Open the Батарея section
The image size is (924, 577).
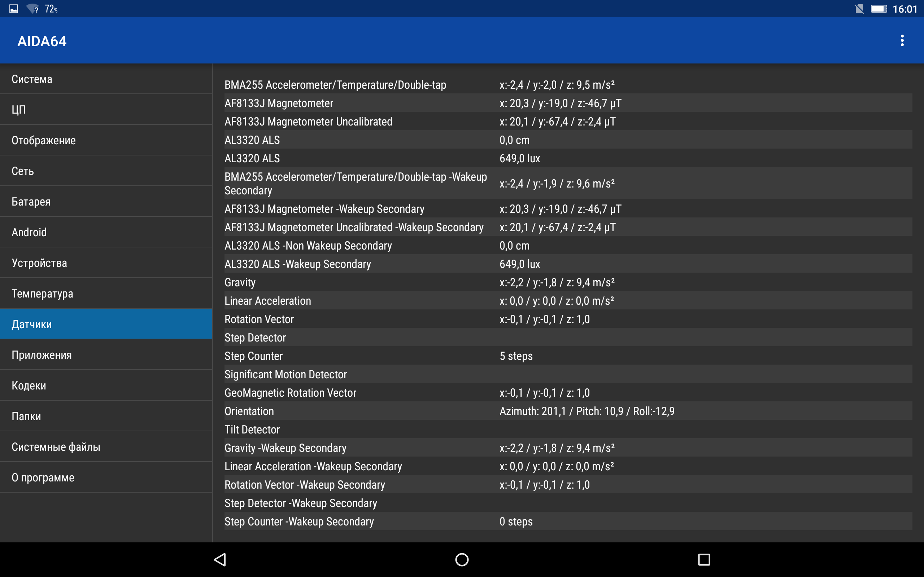pos(106,202)
